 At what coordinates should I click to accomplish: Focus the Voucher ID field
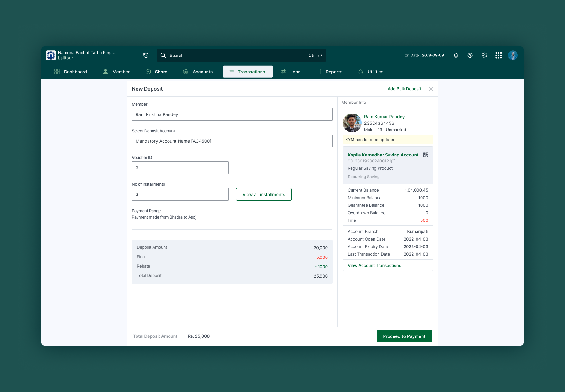(180, 168)
